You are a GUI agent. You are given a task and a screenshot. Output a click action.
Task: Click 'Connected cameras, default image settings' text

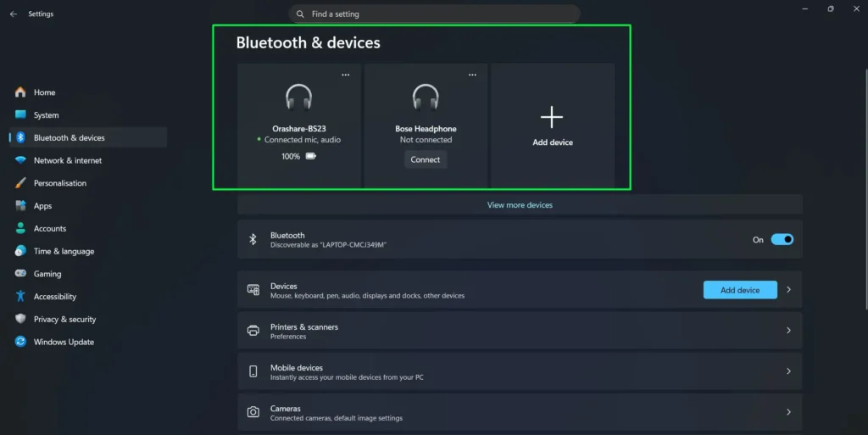tap(336, 418)
